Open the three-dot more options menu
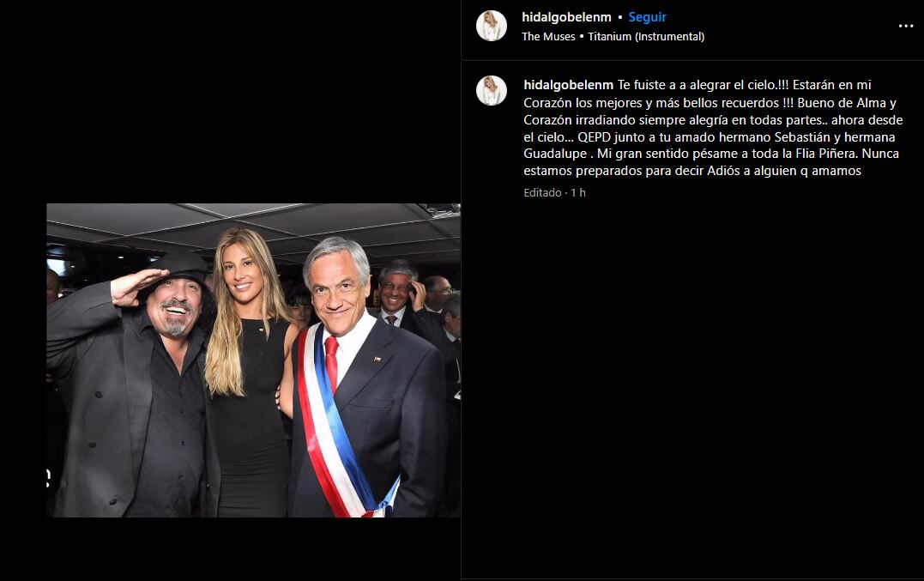 (906, 26)
